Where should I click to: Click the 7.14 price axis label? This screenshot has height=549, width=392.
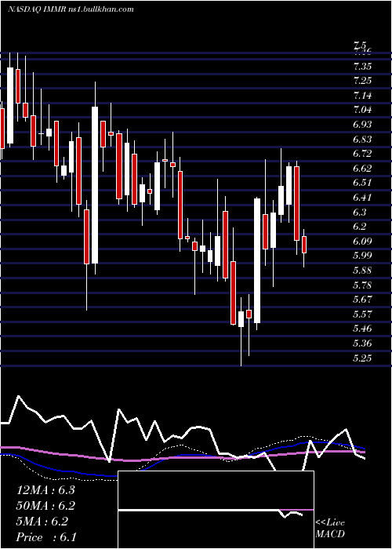click(x=362, y=96)
